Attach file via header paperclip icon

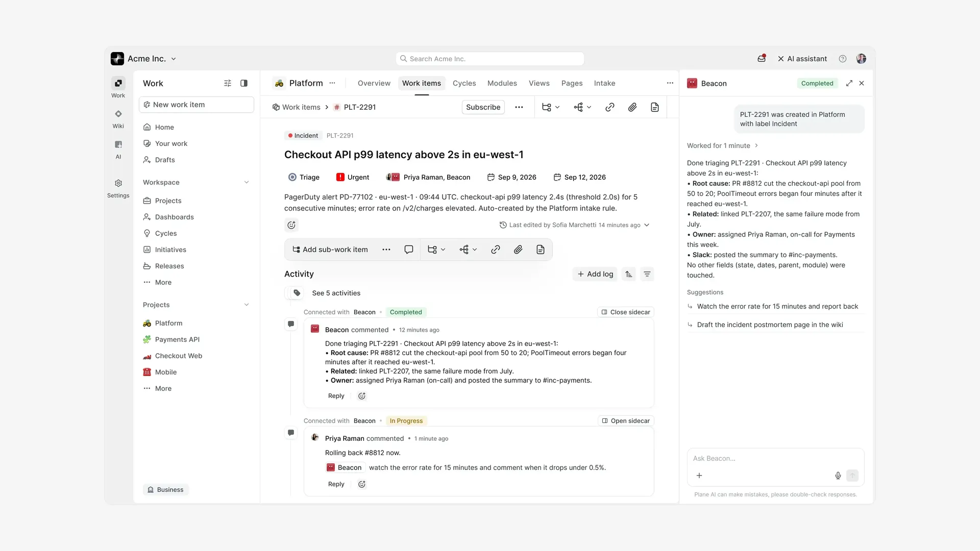(632, 107)
